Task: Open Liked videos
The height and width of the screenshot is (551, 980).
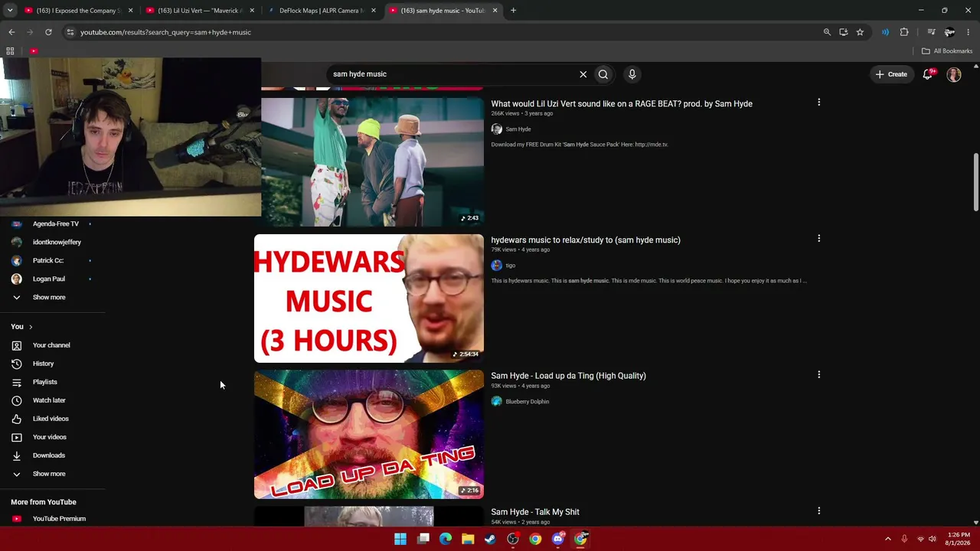Action: tap(52, 419)
